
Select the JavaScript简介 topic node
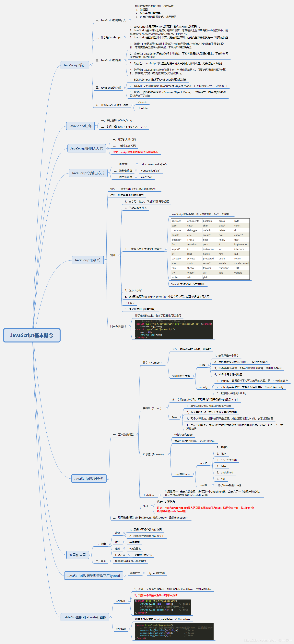[75, 65]
